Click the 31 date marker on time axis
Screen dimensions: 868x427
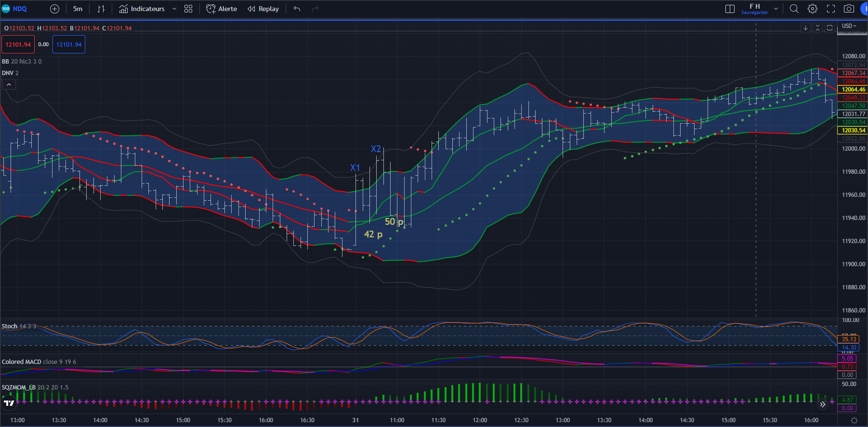(x=355, y=420)
